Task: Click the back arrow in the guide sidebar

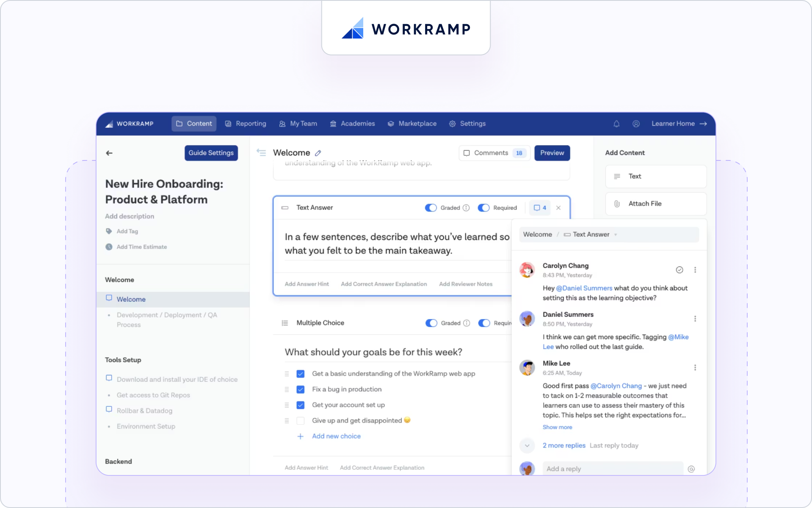Action: 109,153
